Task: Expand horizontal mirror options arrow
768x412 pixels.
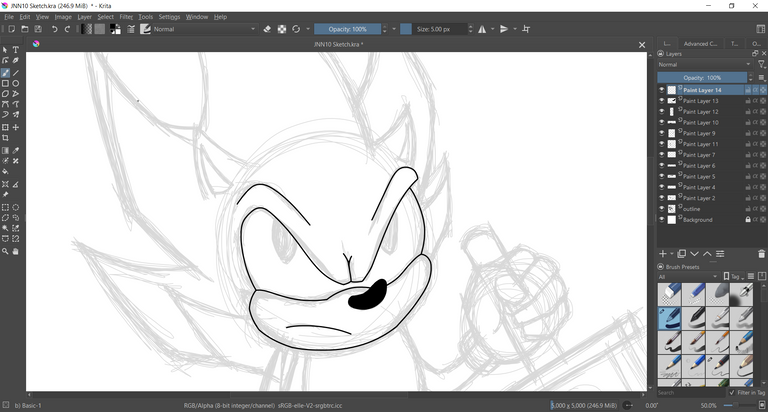Action: pos(493,29)
